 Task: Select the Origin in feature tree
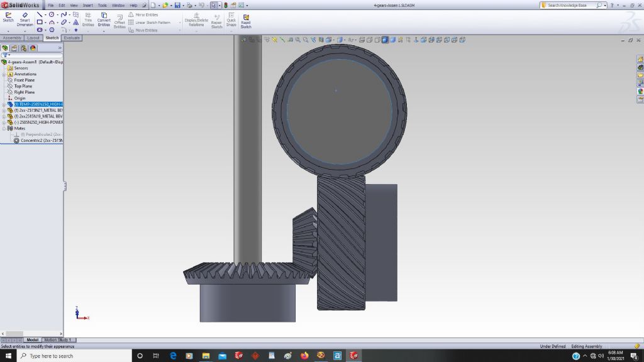pos(19,98)
